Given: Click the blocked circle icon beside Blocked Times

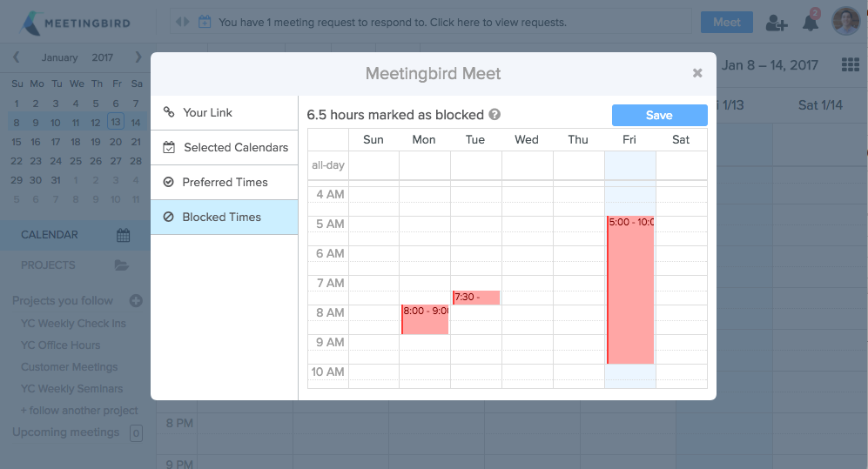Looking at the screenshot, I should coord(169,217).
